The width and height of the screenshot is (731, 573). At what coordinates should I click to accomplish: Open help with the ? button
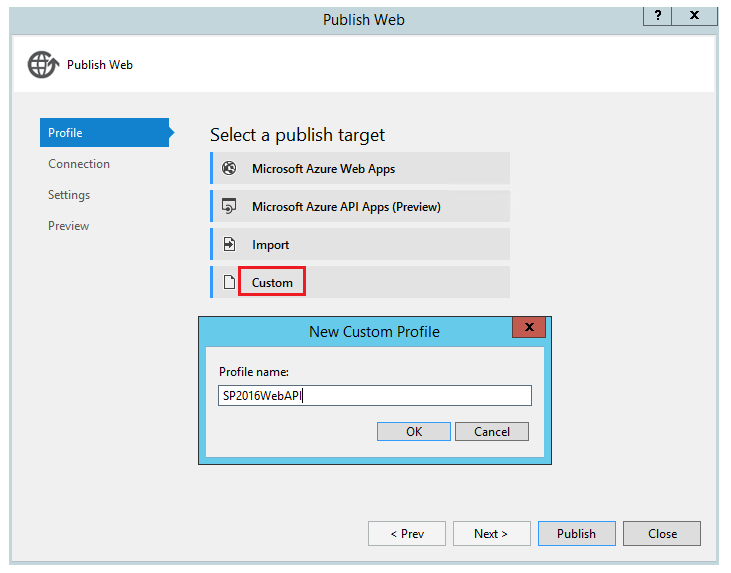[x=657, y=15]
